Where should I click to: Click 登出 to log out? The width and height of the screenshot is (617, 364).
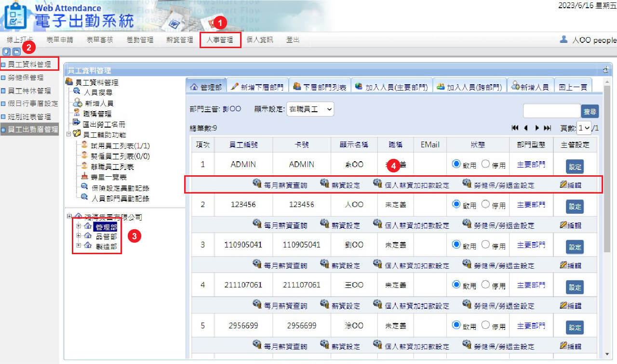[293, 40]
